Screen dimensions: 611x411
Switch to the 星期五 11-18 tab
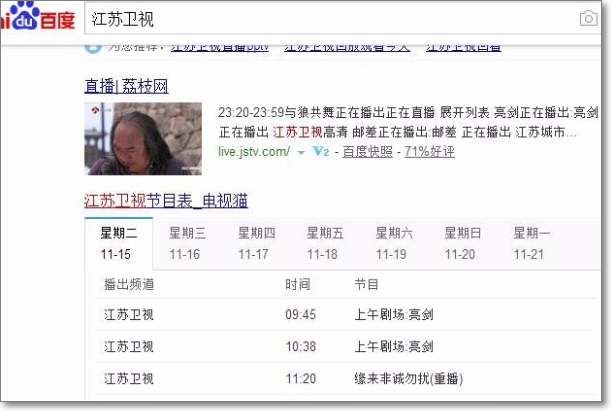point(325,243)
